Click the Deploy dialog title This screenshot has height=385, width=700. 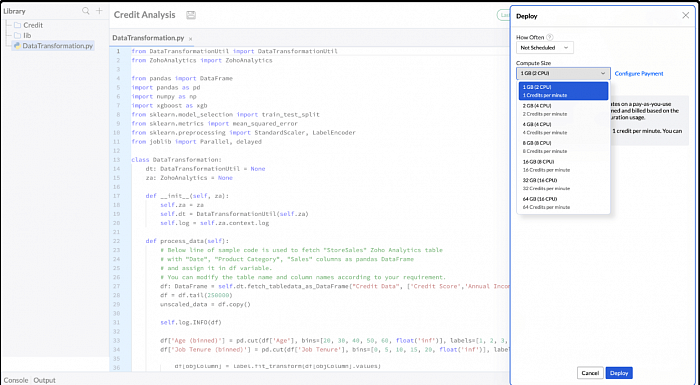pos(527,16)
